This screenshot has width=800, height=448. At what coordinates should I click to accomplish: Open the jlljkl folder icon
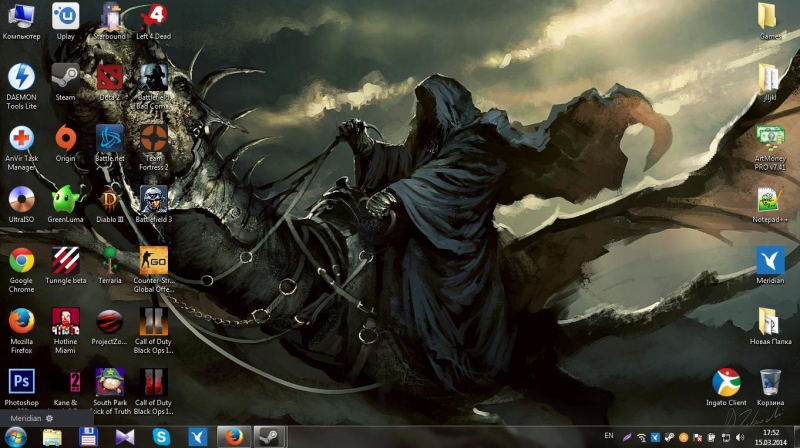pos(769,82)
